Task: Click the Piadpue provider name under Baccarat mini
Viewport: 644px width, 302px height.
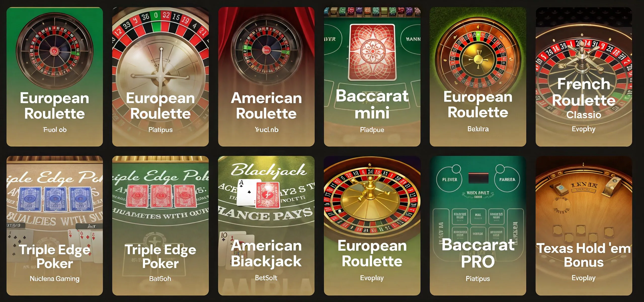Action: coord(372,130)
